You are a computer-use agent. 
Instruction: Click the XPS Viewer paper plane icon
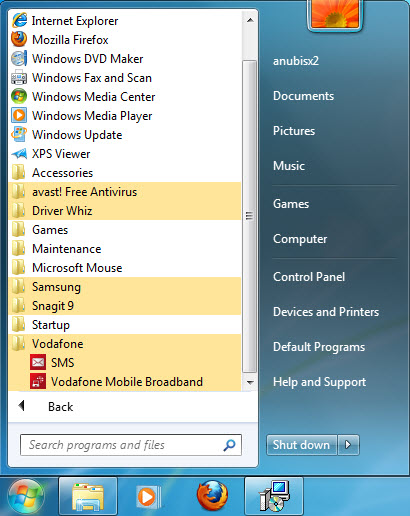pyautogui.click(x=19, y=154)
